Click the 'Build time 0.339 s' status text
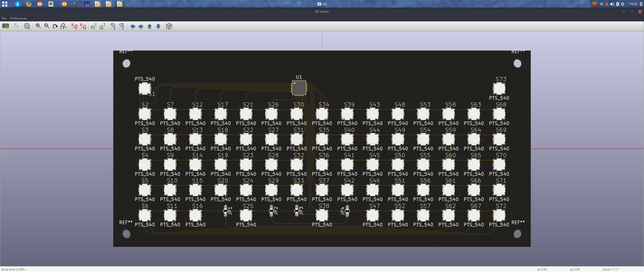 tap(14, 269)
